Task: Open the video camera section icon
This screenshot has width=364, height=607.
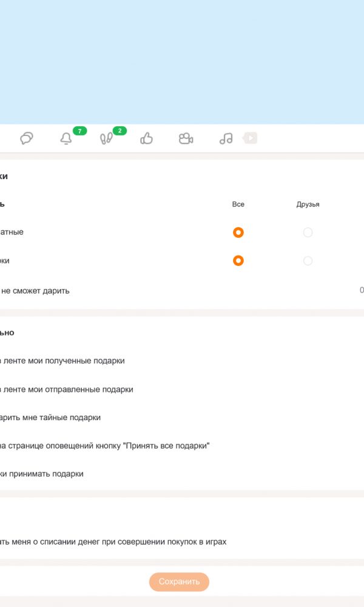Action: [x=186, y=139]
